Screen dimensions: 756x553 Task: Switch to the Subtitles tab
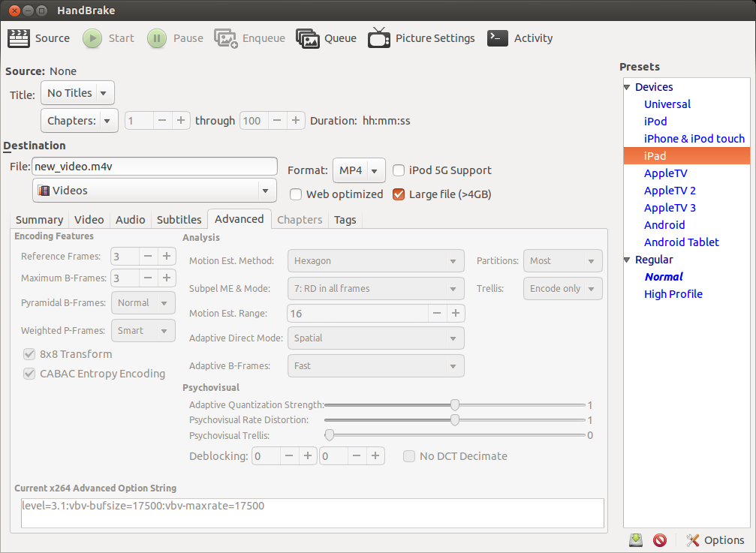(179, 220)
